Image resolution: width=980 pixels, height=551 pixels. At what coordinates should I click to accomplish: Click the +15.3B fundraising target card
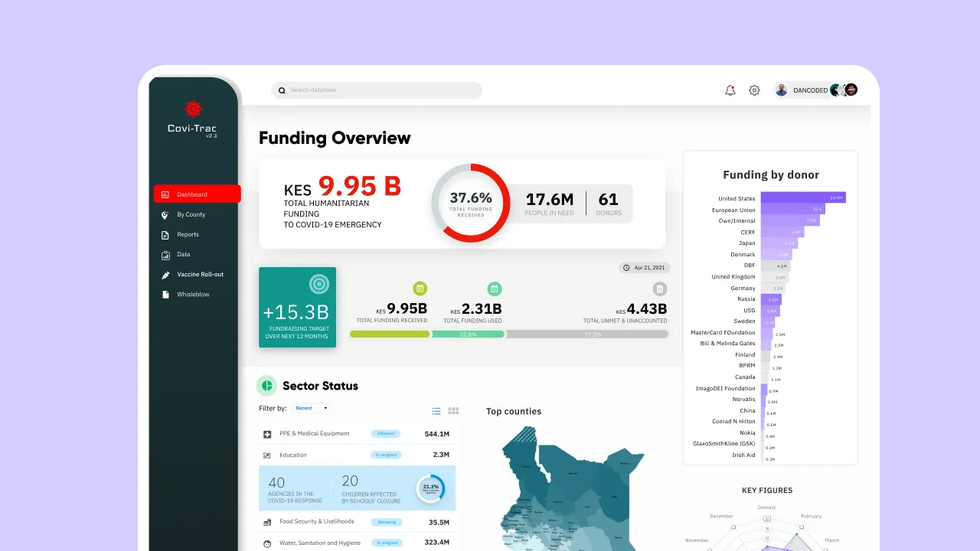(298, 307)
